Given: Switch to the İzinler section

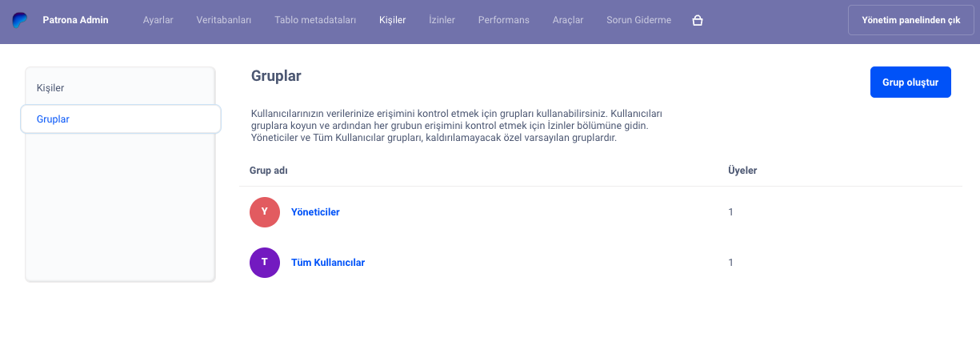Looking at the screenshot, I should click(442, 20).
